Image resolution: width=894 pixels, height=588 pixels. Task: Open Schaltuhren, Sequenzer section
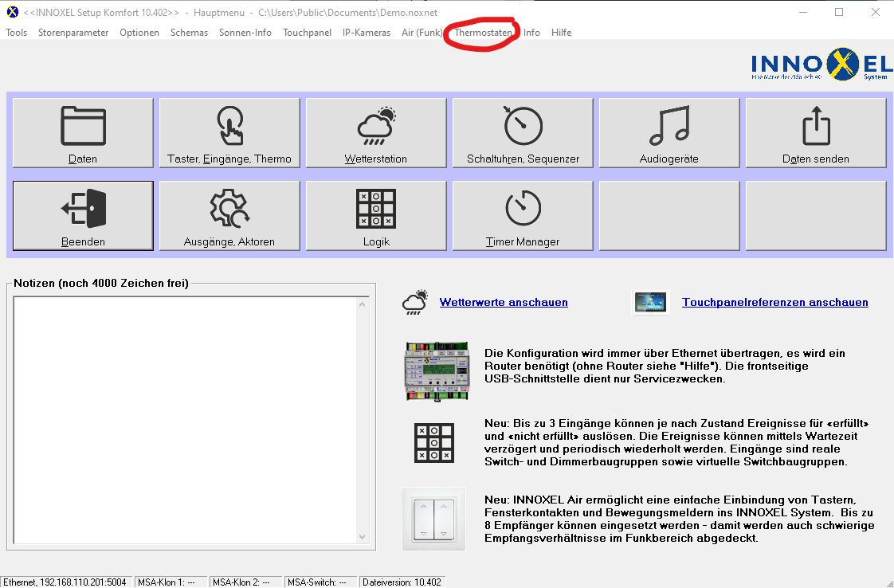522,133
